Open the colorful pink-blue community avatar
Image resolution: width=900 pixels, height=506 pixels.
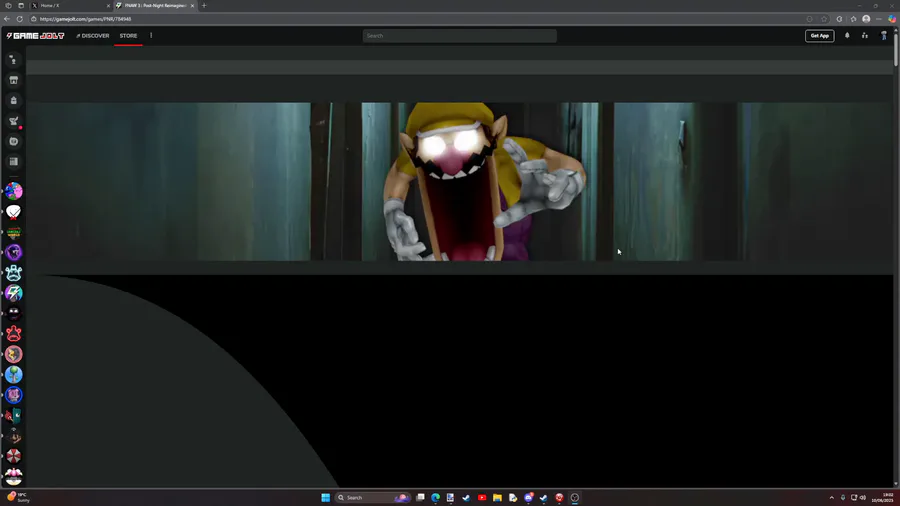pos(14,191)
